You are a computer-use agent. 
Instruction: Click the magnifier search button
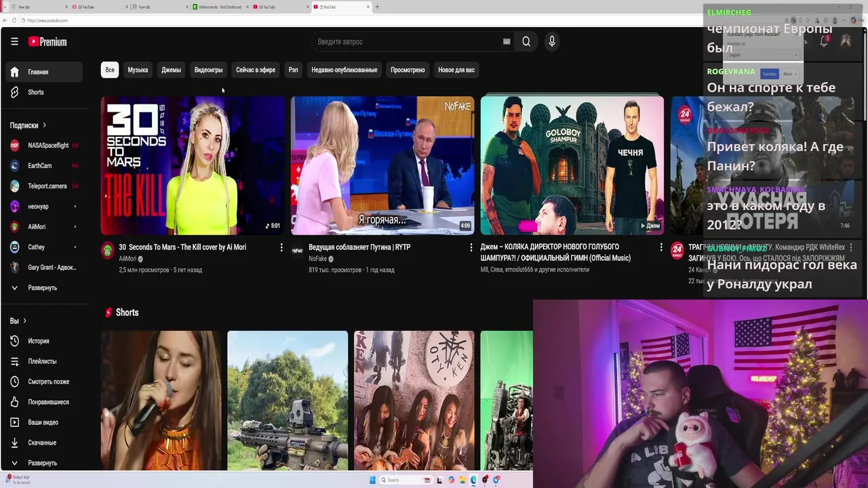[526, 41]
